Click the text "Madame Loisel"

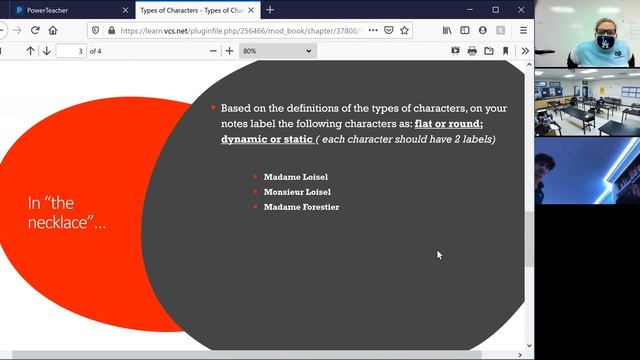coord(296,177)
